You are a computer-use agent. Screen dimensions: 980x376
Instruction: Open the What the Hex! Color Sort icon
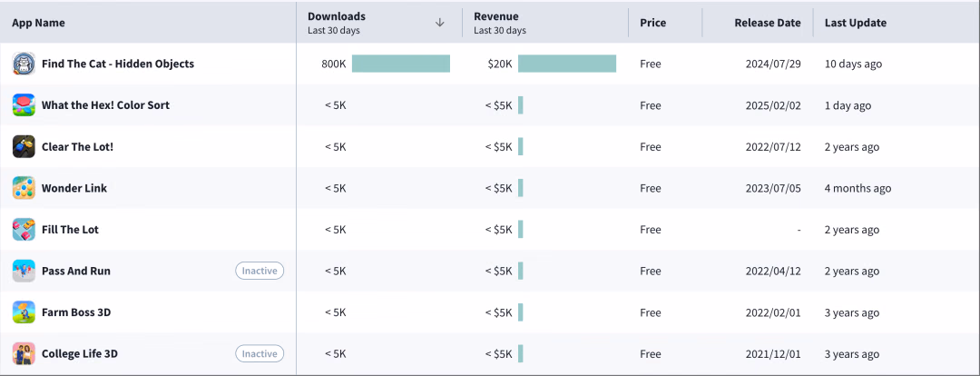[x=24, y=105]
